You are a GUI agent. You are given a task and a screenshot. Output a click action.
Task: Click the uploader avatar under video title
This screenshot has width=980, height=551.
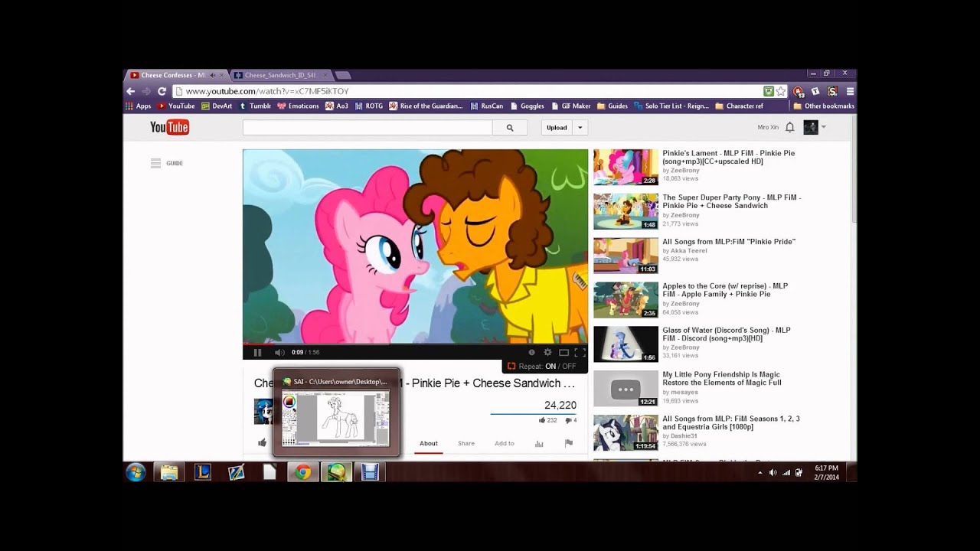point(263,411)
